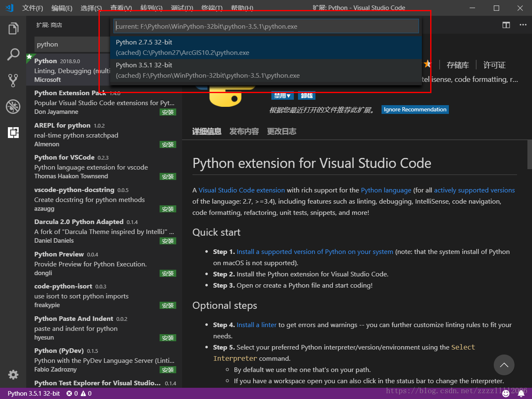Open the Search view in activity bar
This screenshot has height=399, width=532.
click(x=13, y=54)
